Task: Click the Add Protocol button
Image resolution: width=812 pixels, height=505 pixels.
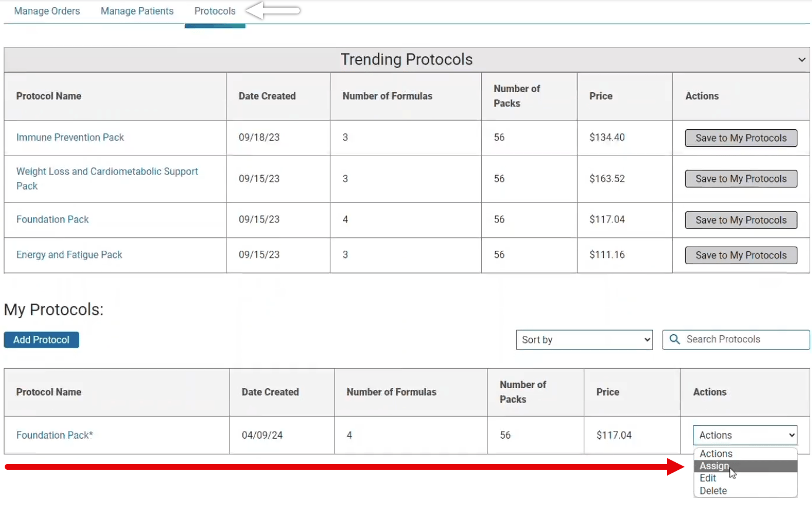Action: [42, 340]
